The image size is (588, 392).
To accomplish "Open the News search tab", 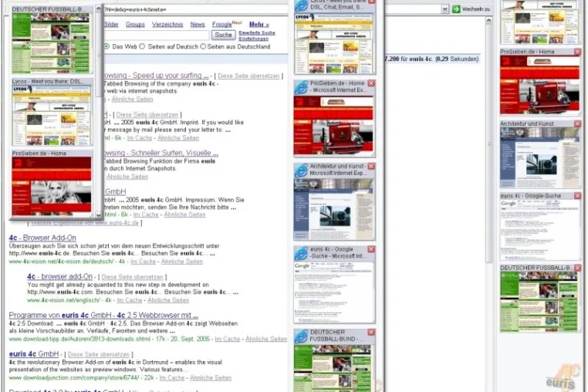I will [198, 25].
